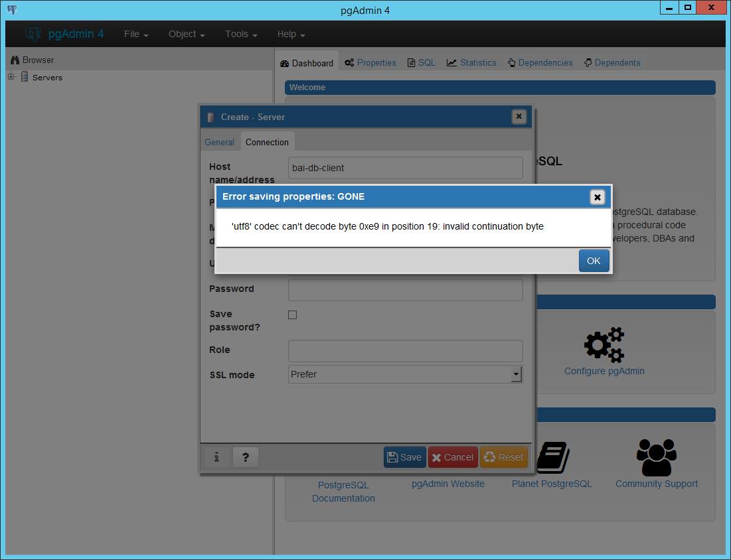731x560 pixels.
Task: Open the pgAdmin Website link
Action: (448, 484)
